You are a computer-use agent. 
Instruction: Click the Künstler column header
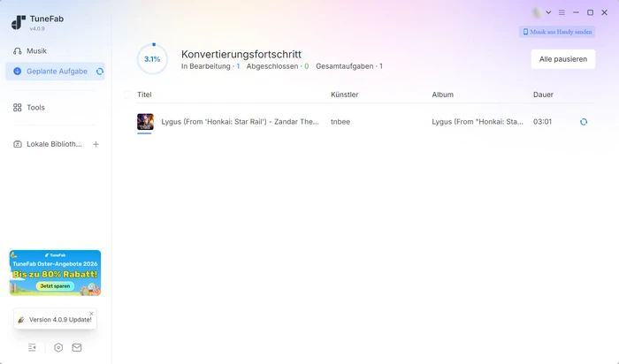tap(345, 95)
